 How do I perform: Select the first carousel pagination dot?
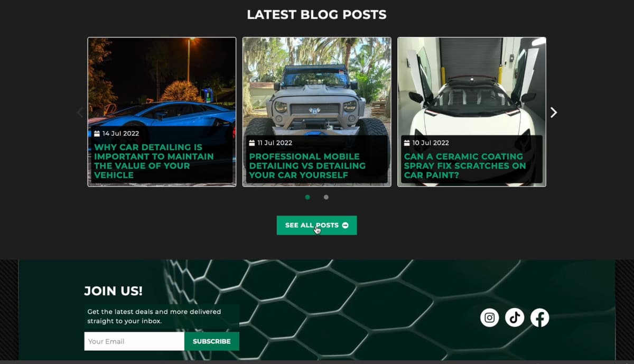[307, 197]
